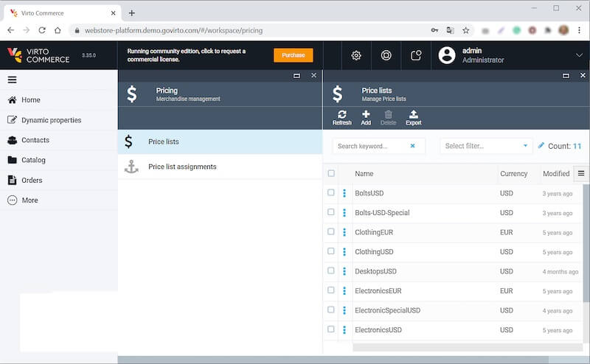This screenshot has width=590, height=364.
Task: Tick the DesktopsUSD row checkbox
Action: (x=331, y=271)
